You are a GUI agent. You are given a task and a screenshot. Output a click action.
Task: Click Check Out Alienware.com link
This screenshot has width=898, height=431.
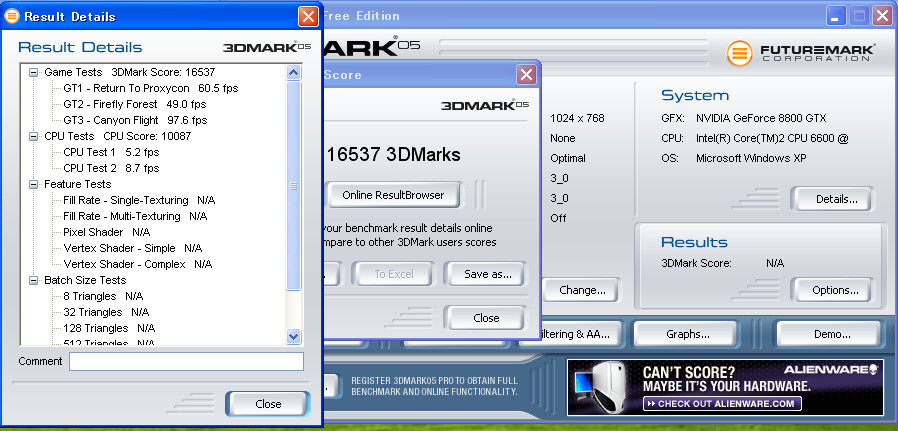pos(722,404)
